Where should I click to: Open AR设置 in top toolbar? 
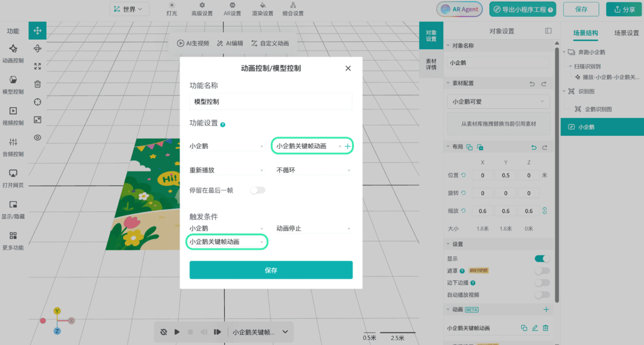pos(232,9)
